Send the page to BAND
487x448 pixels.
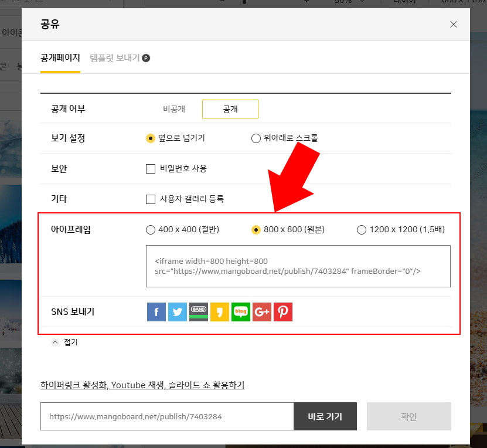[x=198, y=311]
